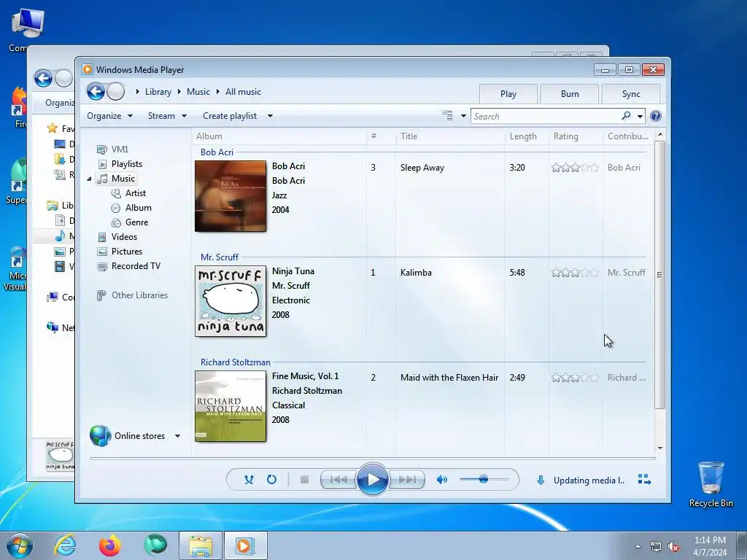The width and height of the screenshot is (747, 560).
Task: Skip to the next track
Action: coord(406,480)
